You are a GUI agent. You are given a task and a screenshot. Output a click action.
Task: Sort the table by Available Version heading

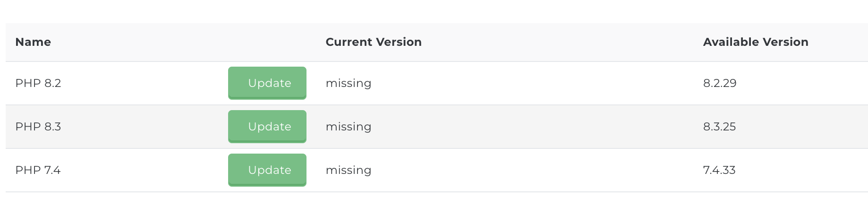tap(756, 42)
